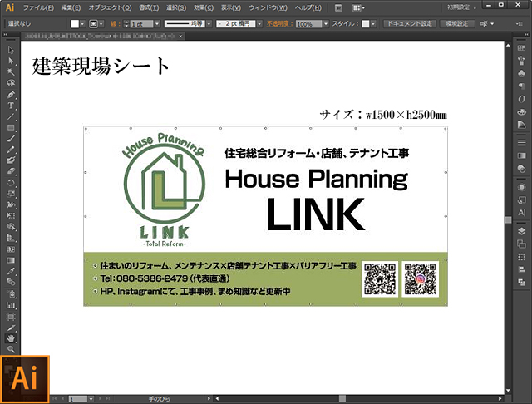Pick the Eyedropper tool
The image size is (532, 404).
(11, 271)
